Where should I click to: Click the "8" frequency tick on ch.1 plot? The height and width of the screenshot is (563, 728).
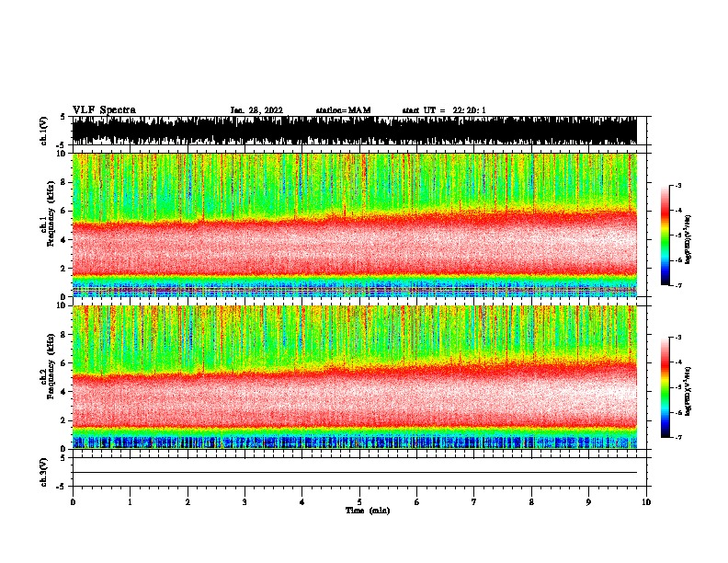point(64,182)
